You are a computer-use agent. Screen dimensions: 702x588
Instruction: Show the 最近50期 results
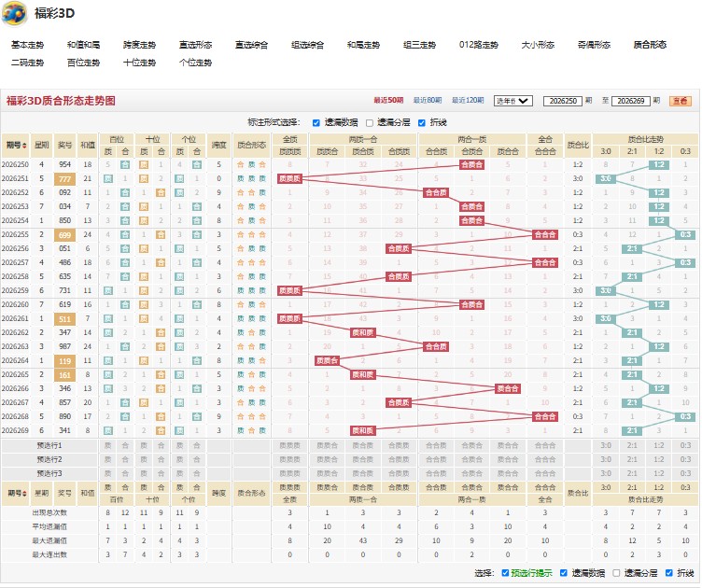[x=388, y=100]
